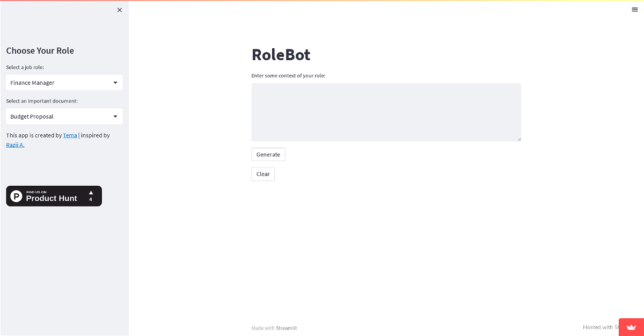The height and width of the screenshot is (336, 644).
Task: Click the Product Hunt badge text
Action: [52, 198]
